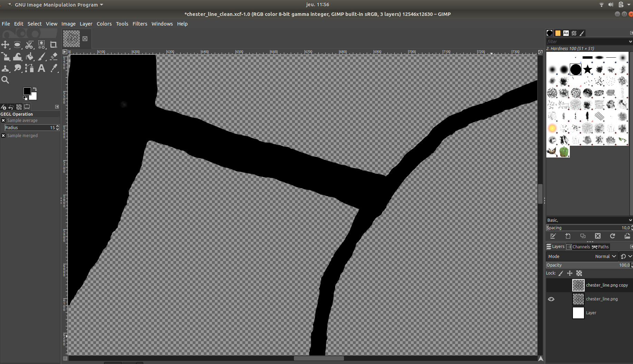Open the Filters menu
Image resolution: width=633 pixels, height=364 pixels.
[x=140, y=23]
